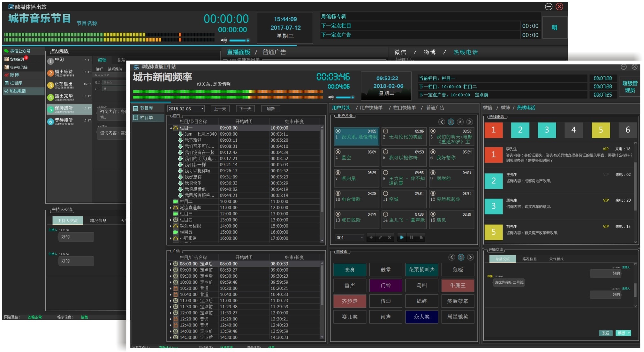Image resolution: width=644 pixels, height=352 pixels.
Task: Go to the next page of the 音效库 panel
Action: [470, 257]
